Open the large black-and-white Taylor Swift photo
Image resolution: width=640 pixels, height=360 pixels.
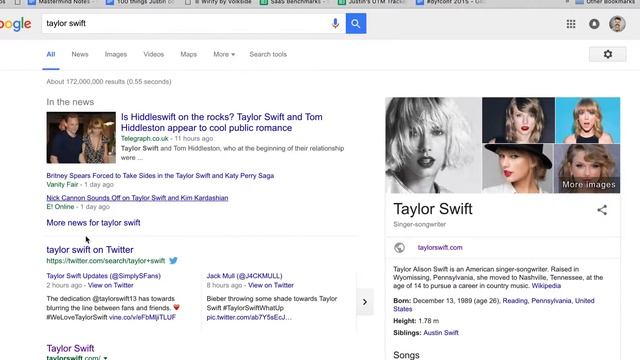point(433,145)
